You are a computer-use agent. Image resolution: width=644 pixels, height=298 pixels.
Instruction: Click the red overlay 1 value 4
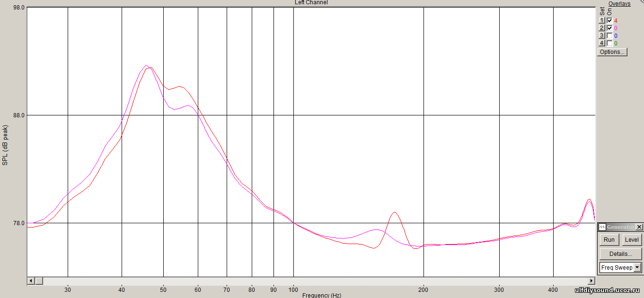pyautogui.click(x=616, y=21)
